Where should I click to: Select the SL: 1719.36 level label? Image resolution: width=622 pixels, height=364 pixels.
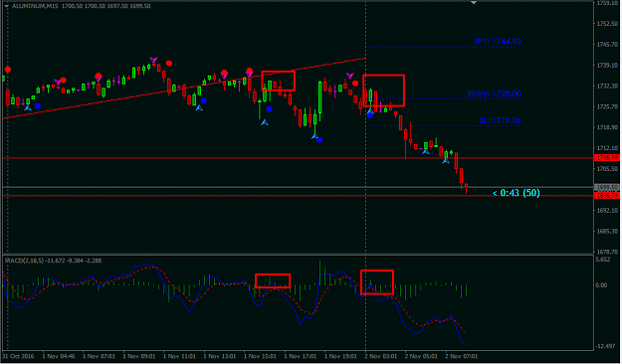tap(500, 120)
